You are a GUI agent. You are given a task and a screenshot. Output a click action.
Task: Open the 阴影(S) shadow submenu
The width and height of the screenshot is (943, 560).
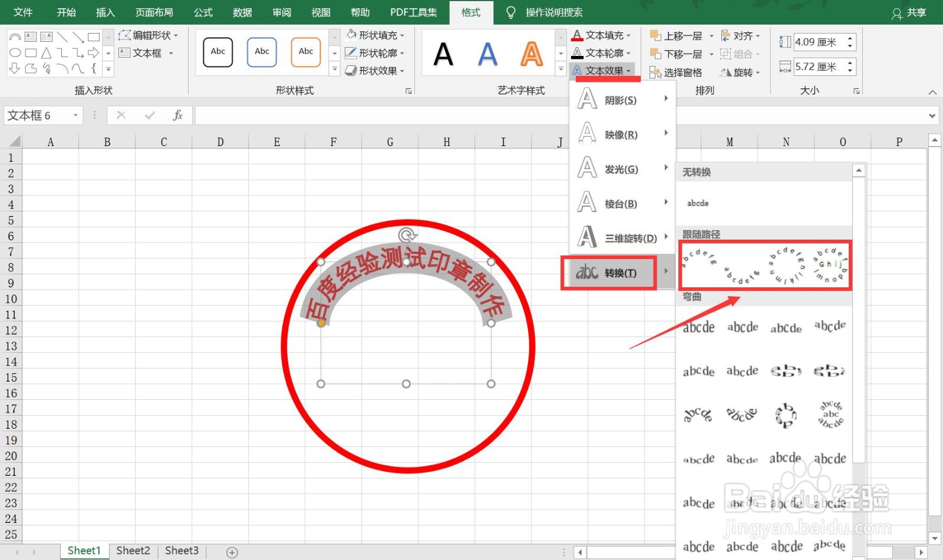tap(622, 100)
